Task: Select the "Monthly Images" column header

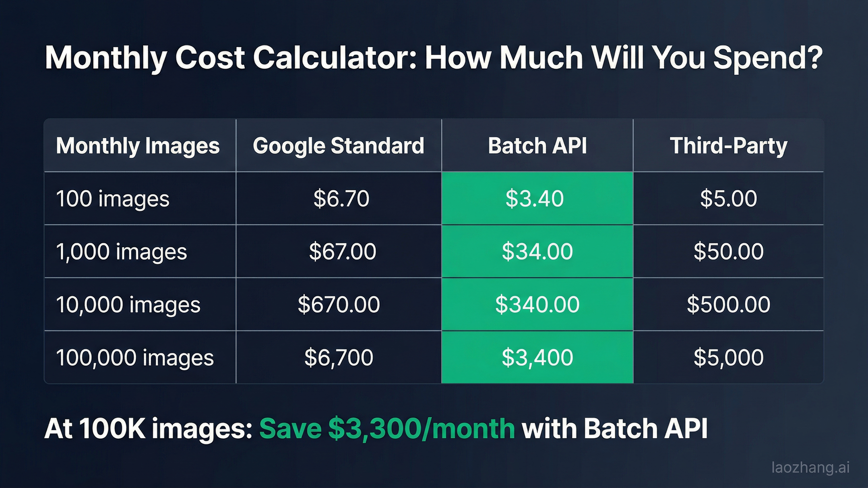Action: [138, 146]
